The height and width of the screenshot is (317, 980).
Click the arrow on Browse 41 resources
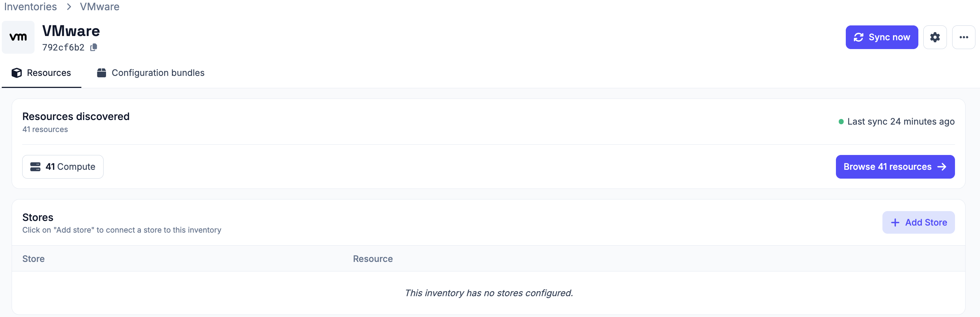click(942, 167)
